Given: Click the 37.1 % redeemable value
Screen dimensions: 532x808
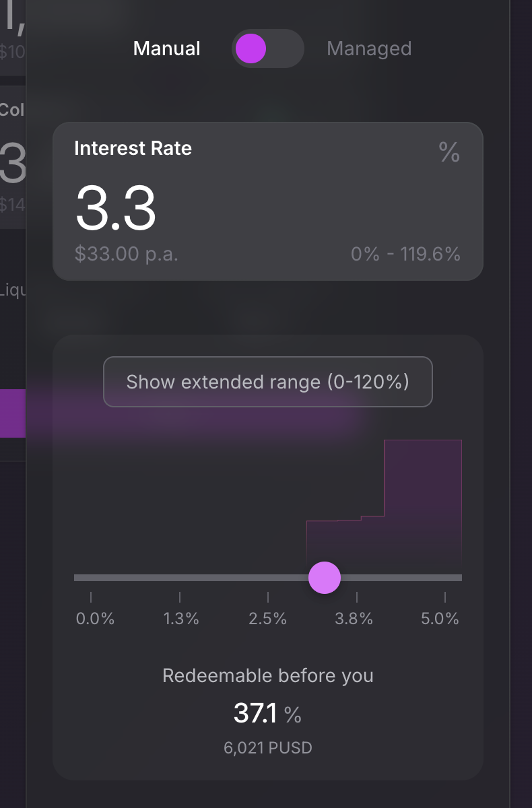Looking at the screenshot, I should [267, 714].
